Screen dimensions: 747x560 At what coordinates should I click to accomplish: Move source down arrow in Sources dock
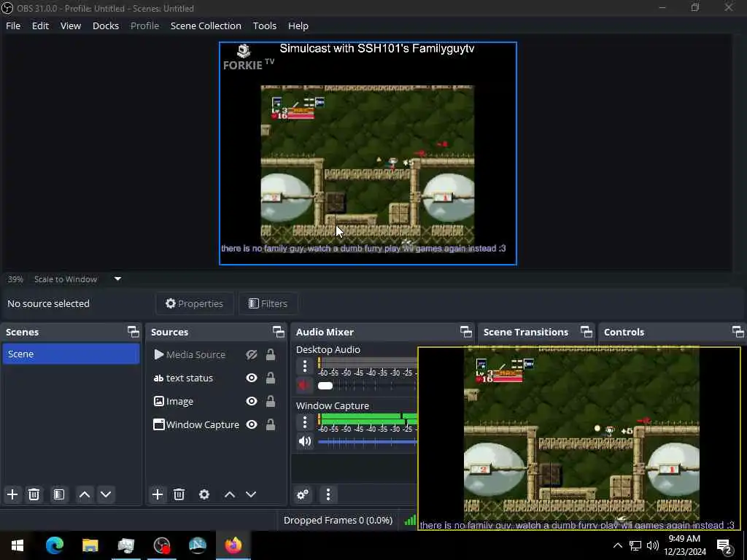tap(251, 494)
